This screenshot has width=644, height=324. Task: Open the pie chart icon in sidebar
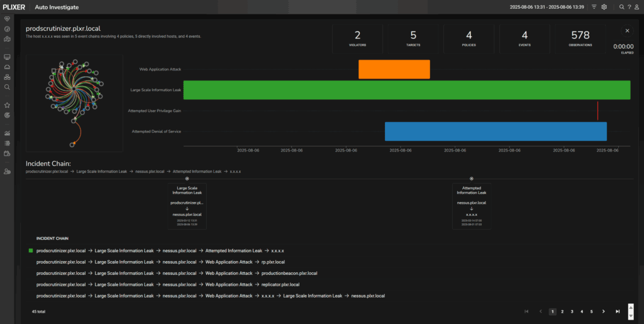pos(6,115)
